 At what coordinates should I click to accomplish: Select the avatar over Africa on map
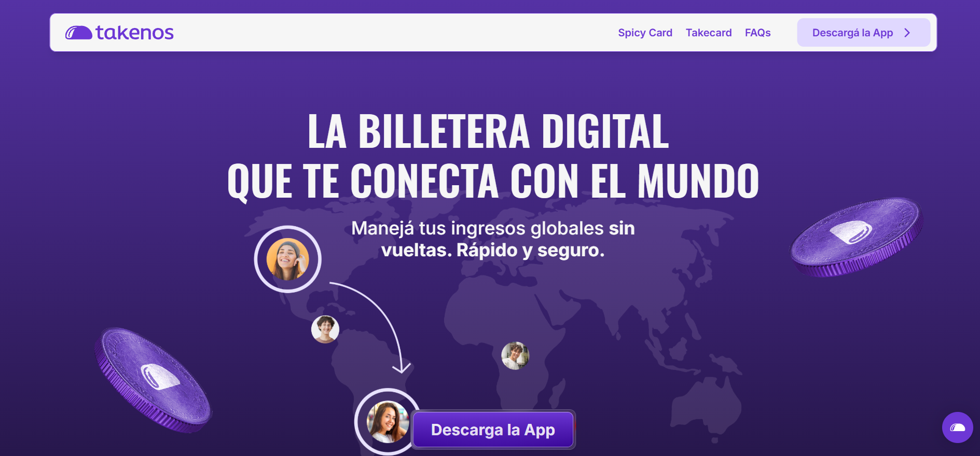tap(515, 356)
